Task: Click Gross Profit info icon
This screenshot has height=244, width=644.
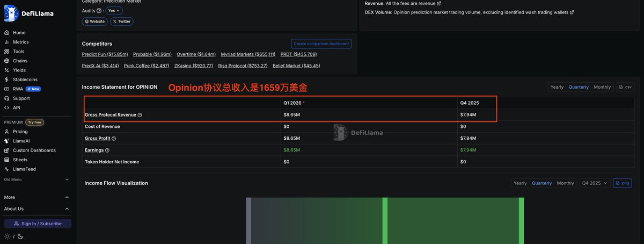Action: coord(114,138)
